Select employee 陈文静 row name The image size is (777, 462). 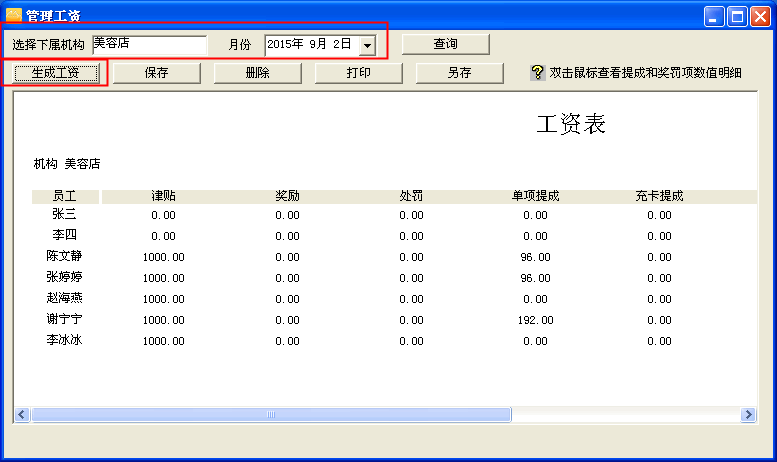(64, 256)
